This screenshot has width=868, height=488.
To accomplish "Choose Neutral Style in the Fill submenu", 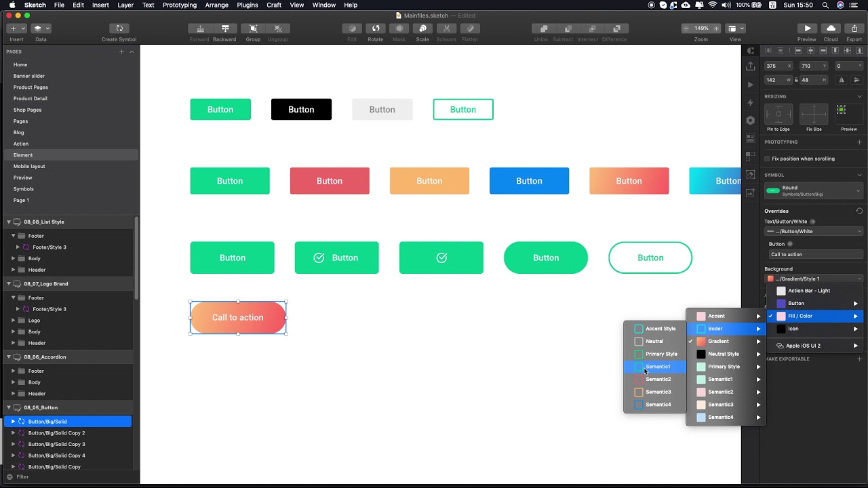I will point(726,354).
